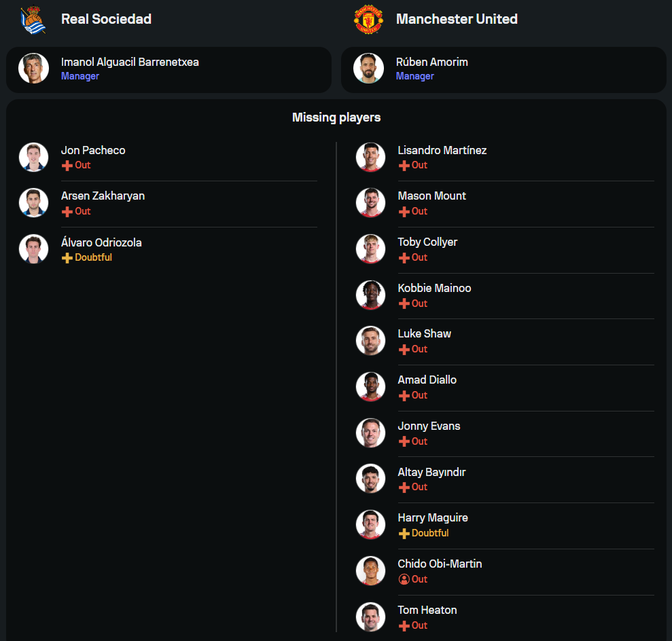Screen dimensions: 672x641
Task: Open Imanol Alguacil Barrenetxea's manager photo
Action: coord(33,69)
